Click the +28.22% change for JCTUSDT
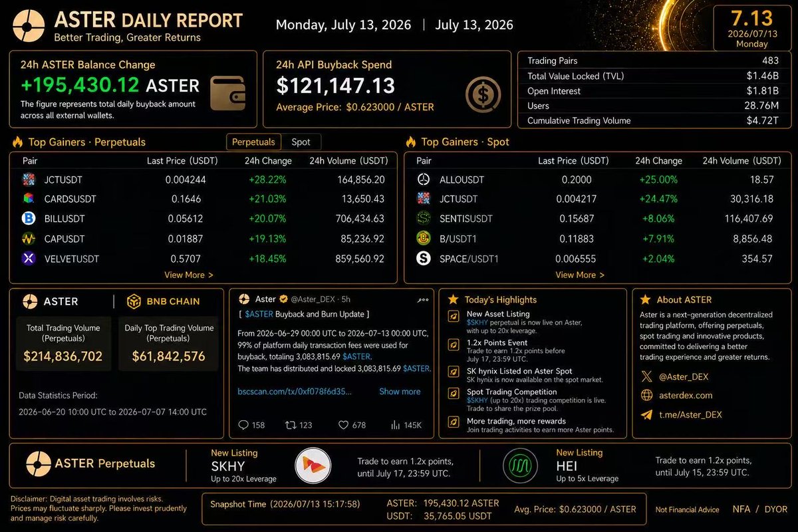 268,180
